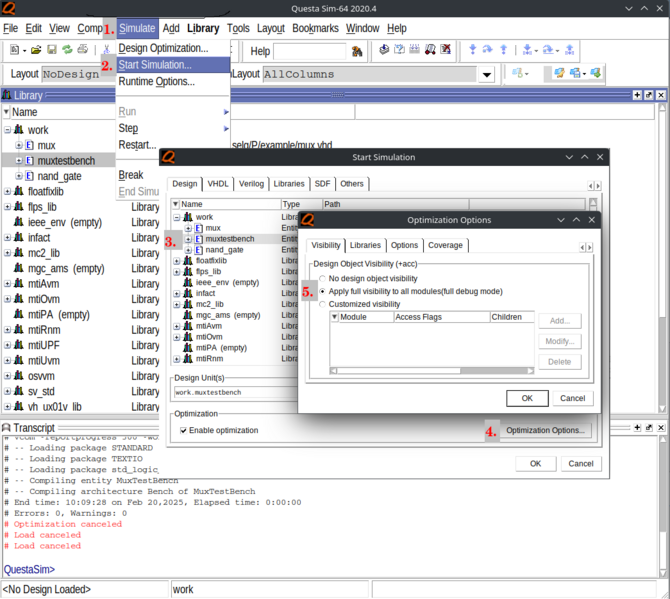Click the QuestaSim> prompt in Transcript
Image resolution: width=670 pixels, height=599 pixels.
[x=29, y=570]
